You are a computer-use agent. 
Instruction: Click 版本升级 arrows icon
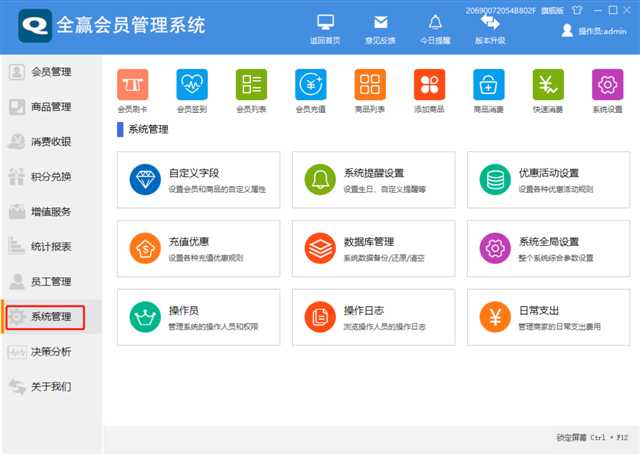coord(490,22)
